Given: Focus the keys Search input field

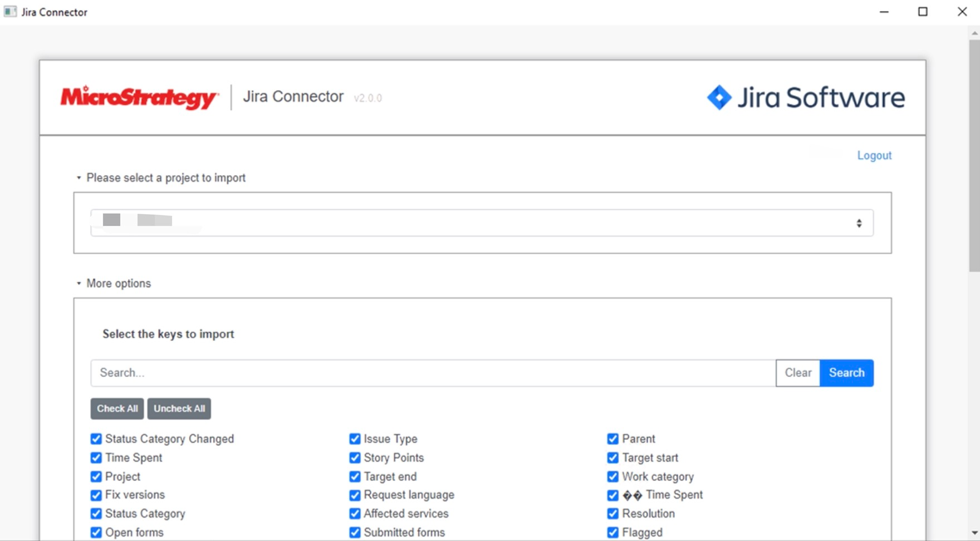Looking at the screenshot, I should tap(433, 373).
